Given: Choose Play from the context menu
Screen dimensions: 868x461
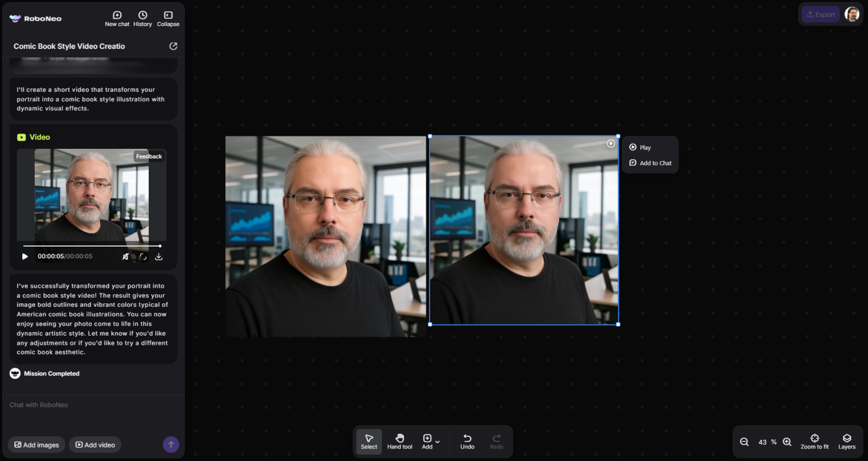Looking at the screenshot, I should click(644, 148).
